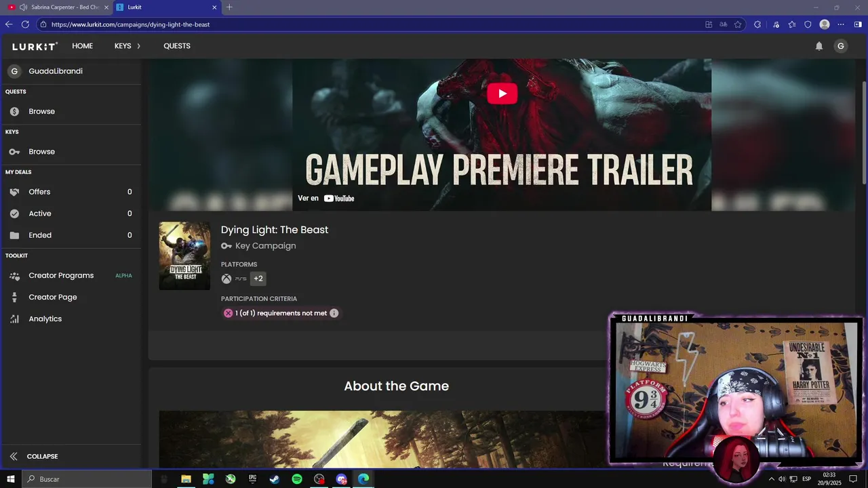
Task: Click the red X requirements-not-met icon
Action: coord(228,313)
